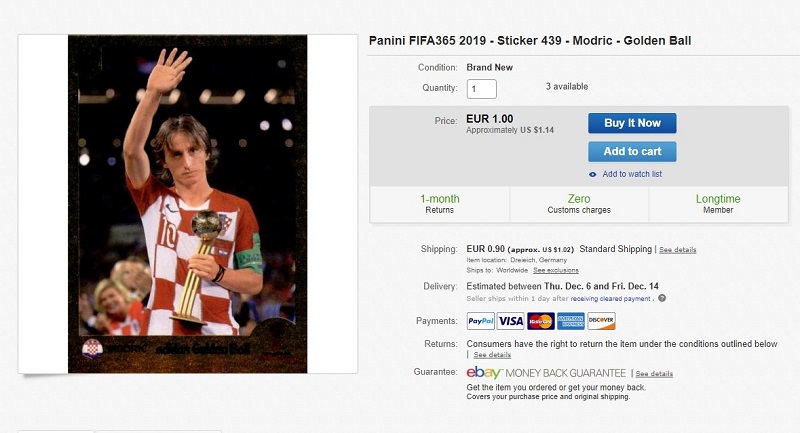Click the 1-month Returns info tile
This screenshot has height=433, width=800.
[440, 204]
